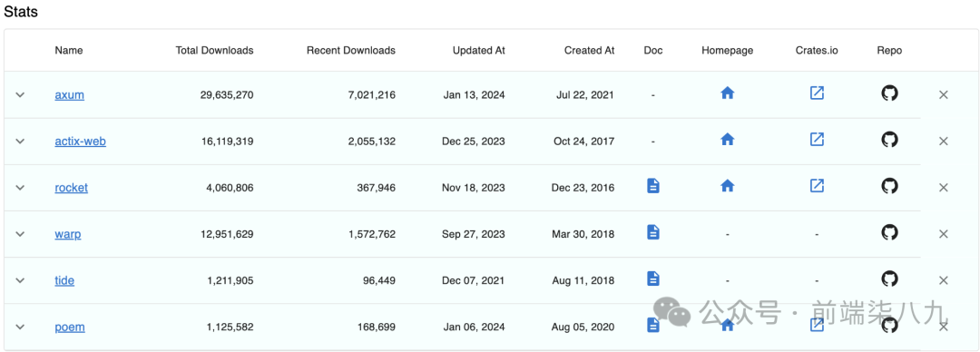Click the Total Downloads column header
Screen dimensions: 980x352
pos(214,50)
